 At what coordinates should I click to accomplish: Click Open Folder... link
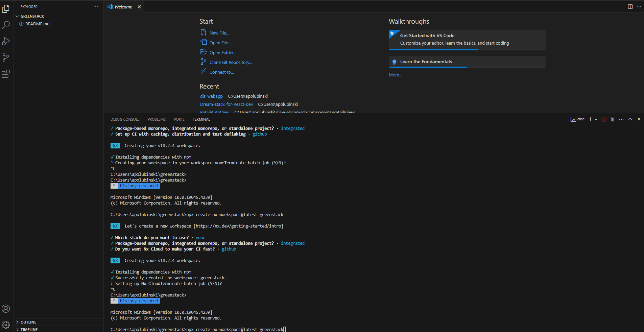(223, 52)
